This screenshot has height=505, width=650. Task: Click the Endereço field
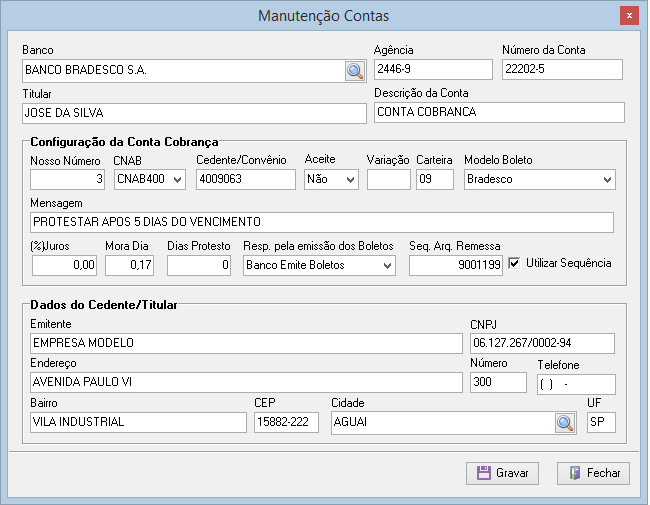(x=246, y=382)
